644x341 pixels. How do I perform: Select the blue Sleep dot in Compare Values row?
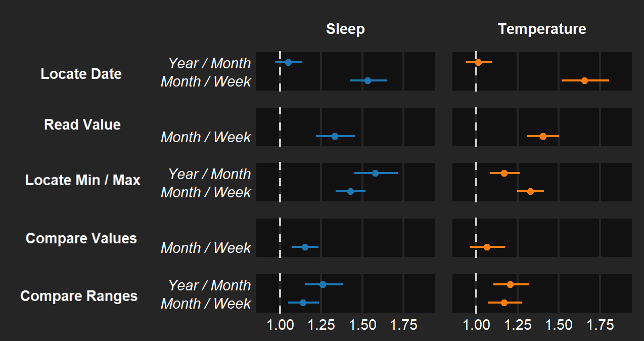click(x=305, y=247)
